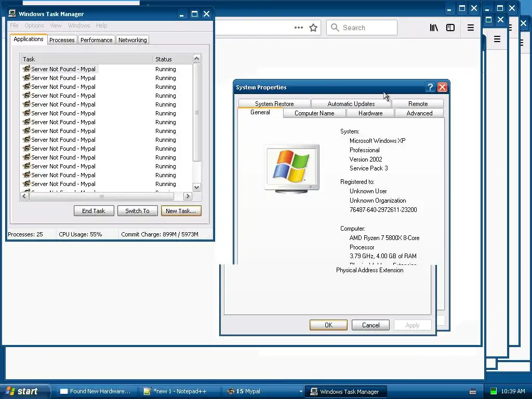Click the keyboard icon in system tray
This screenshot has width=532, height=399.
pos(473,392)
